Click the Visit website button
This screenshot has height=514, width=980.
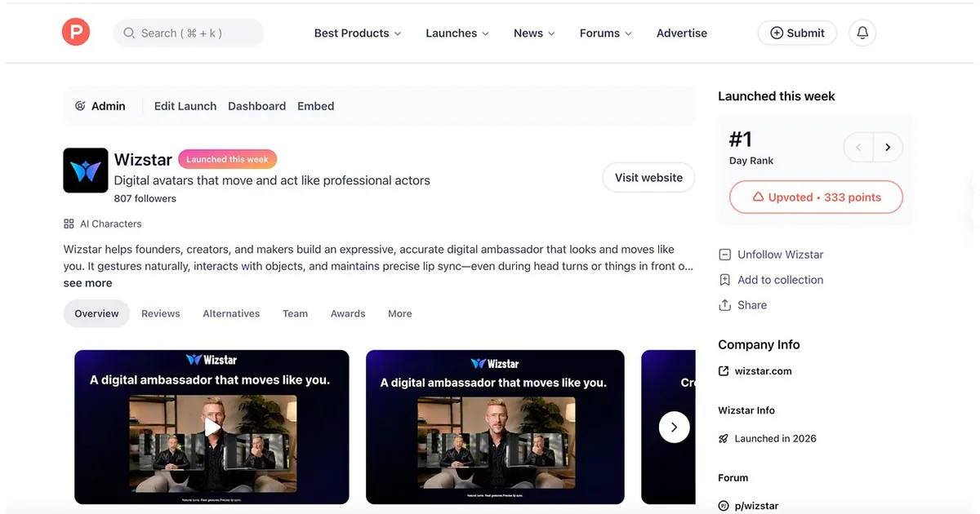click(x=648, y=178)
